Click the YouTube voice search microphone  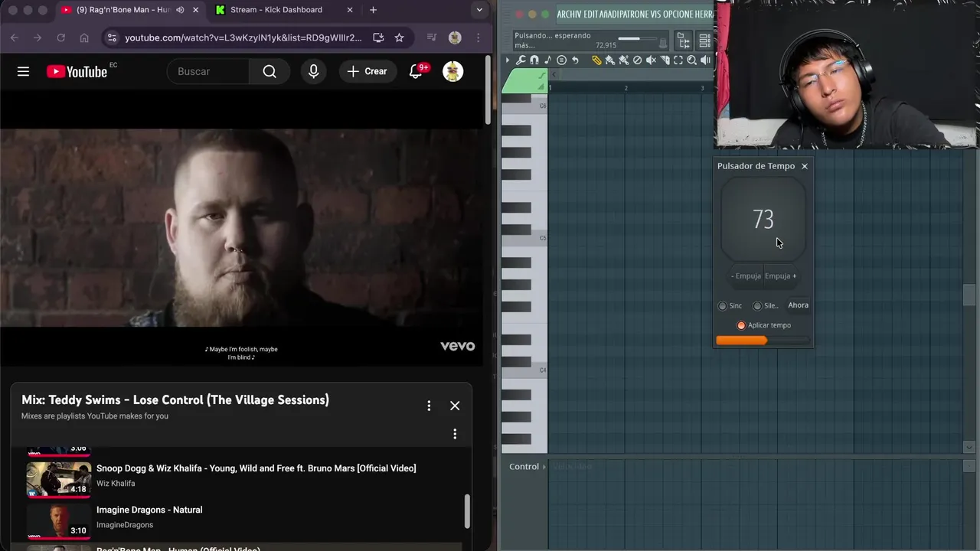tap(313, 71)
